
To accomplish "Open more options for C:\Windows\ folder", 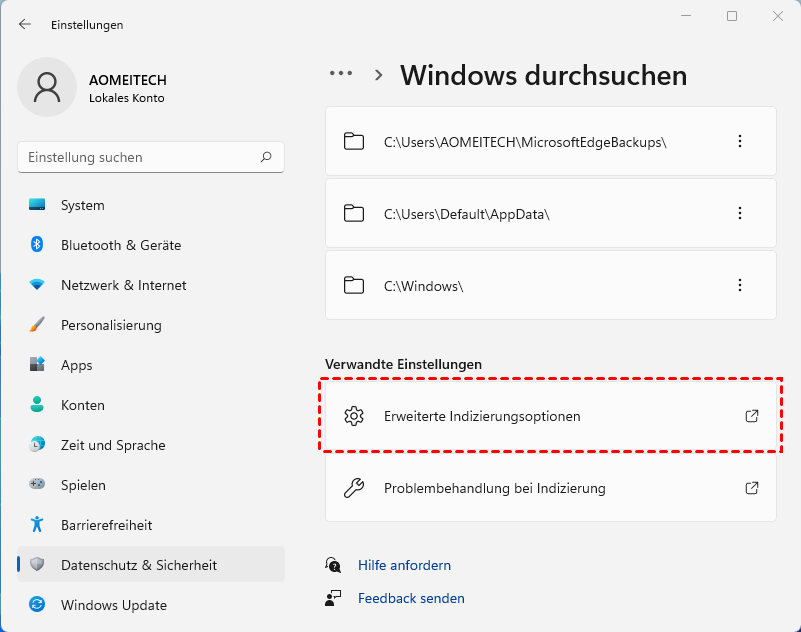I will coord(740,285).
